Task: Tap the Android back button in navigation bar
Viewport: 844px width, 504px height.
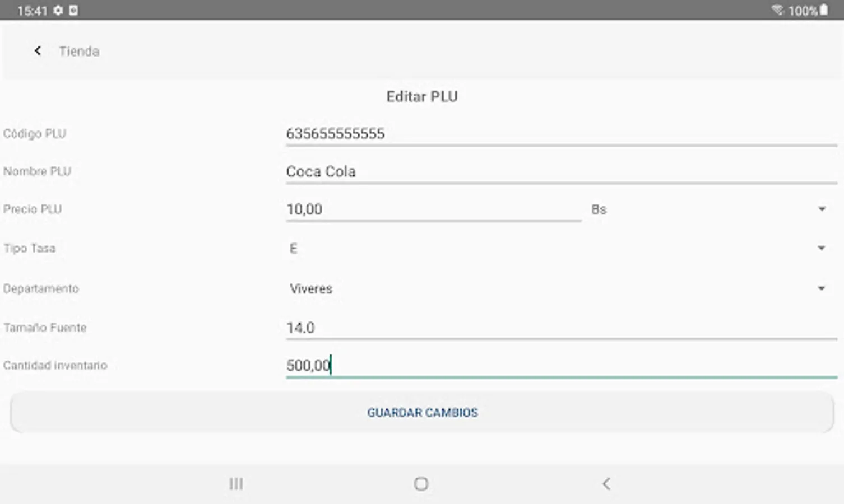Action: click(x=607, y=483)
